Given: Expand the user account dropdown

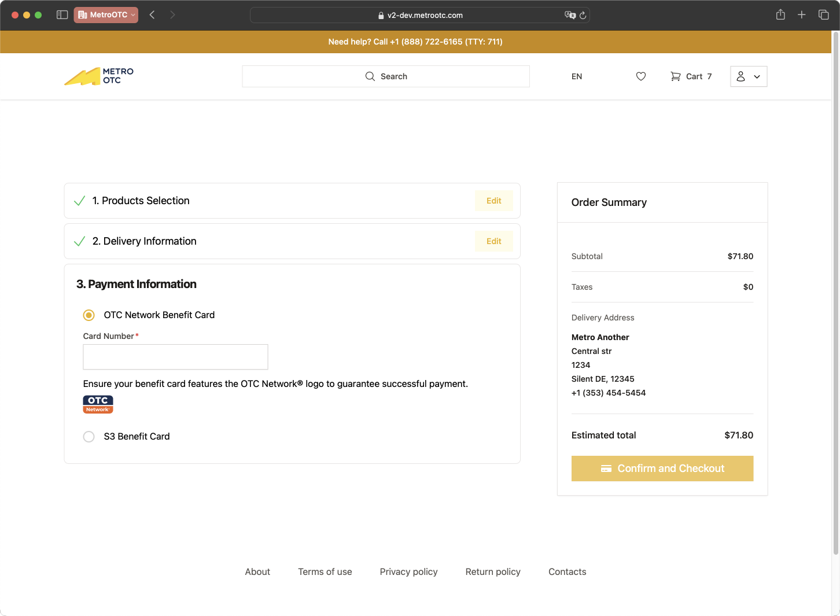Looking at the screenshot, I should coord(749,76).
